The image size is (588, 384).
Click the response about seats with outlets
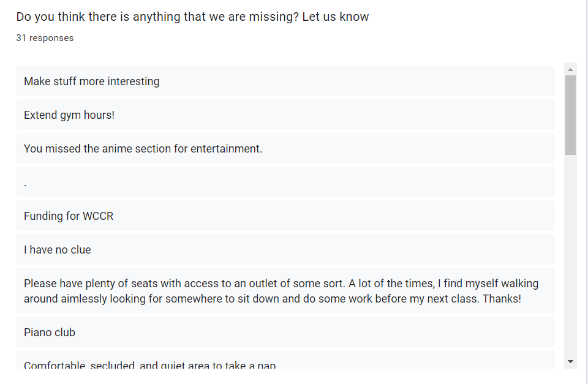[x=285, y=291]
